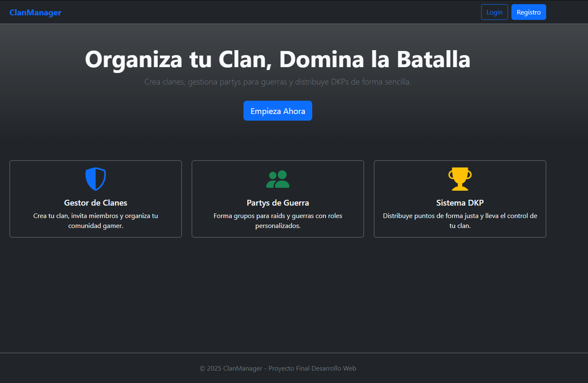The height and width of the screenshot is (383, 588).
Task: Select the Gestor de Clanes heading
Action: pos(96,203)
